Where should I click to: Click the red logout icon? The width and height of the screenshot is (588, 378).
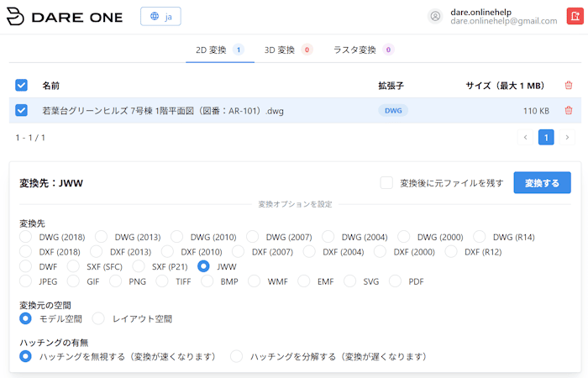[x=575, y=16]
